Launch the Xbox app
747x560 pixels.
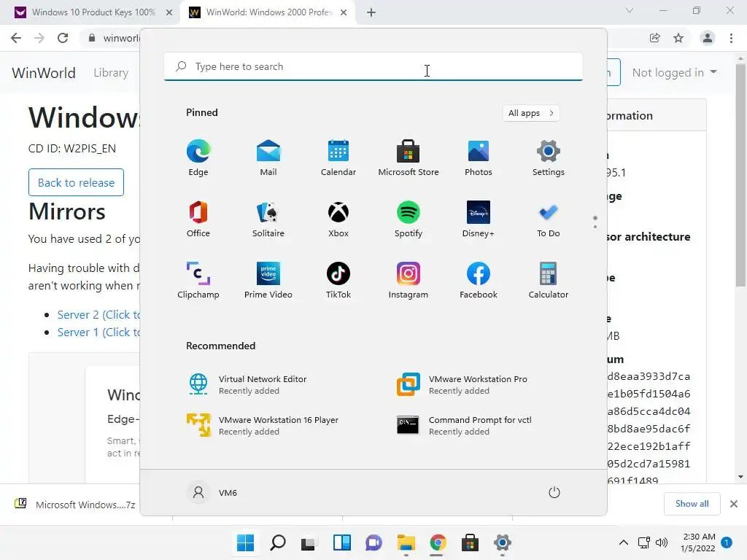click(338, 219)
